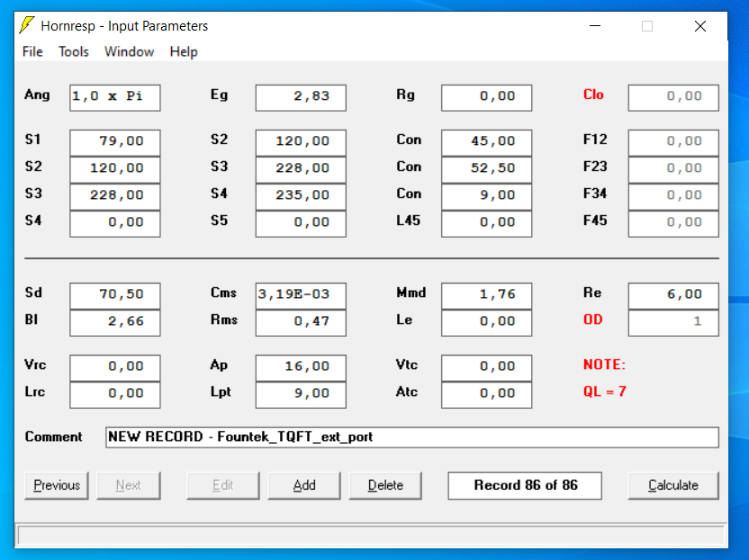
Task: Select the Vrc input field
Action: (x=115, y=368)
